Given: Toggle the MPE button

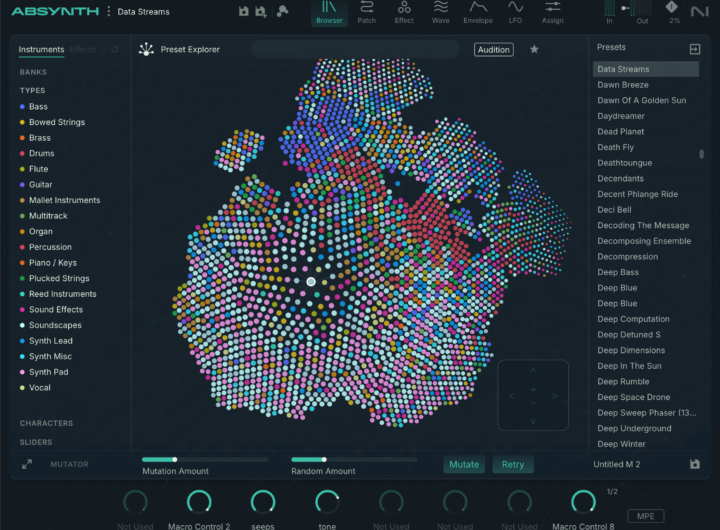Looking at the screenshot, I should 644,516.
